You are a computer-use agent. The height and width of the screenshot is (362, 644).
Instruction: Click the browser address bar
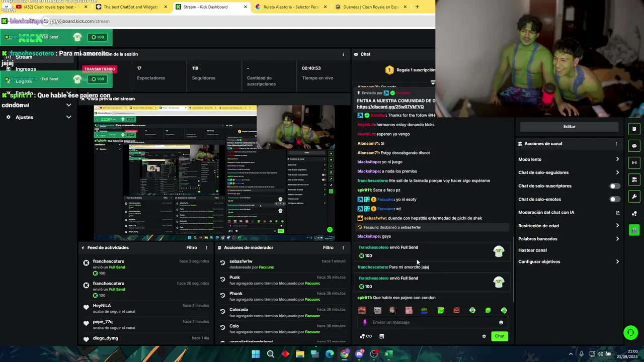pyautogui.click(x=216, y=21)
